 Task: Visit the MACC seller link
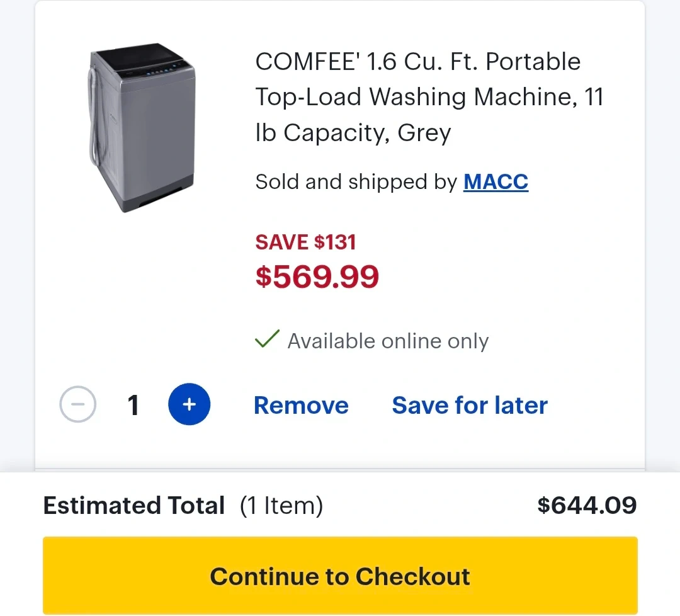click(x=496, y=182)
